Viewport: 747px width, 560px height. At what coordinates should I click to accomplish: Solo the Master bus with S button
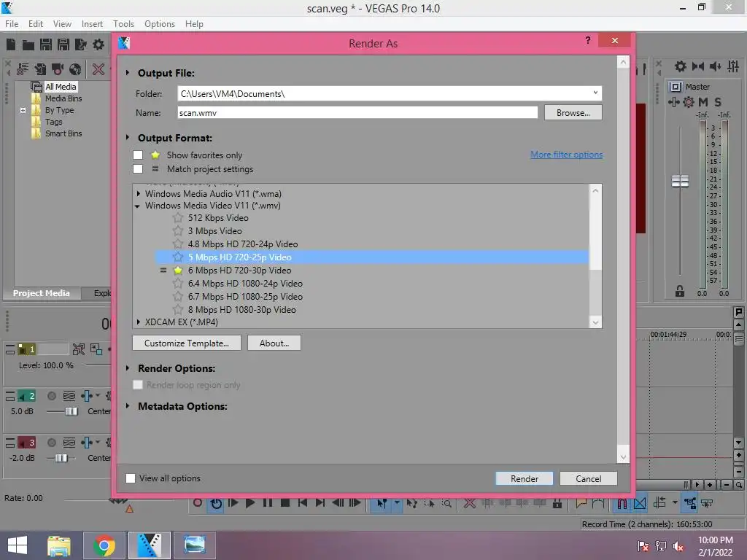pyautogui.click(x=718, y=102)
